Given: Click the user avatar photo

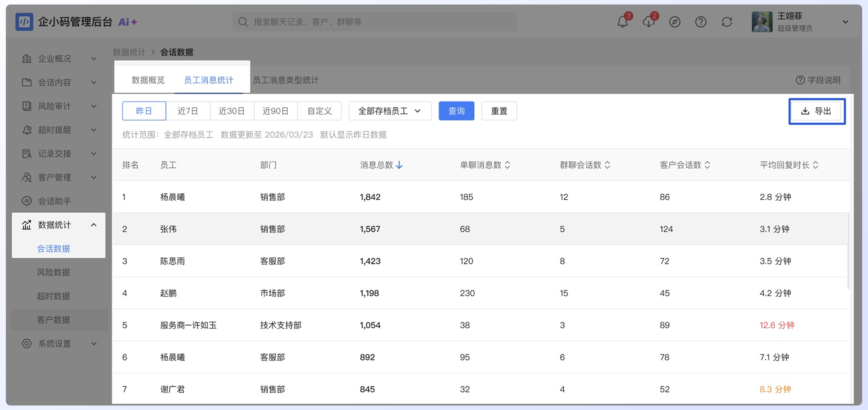Looking at the screenshot, I should [762, 22].
